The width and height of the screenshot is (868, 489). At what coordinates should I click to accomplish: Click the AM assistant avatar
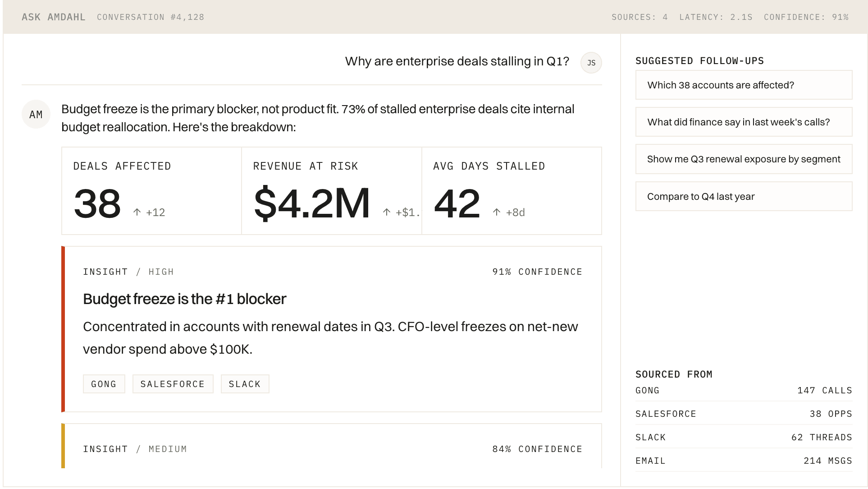pyautogui.click(x=36, y=114)
